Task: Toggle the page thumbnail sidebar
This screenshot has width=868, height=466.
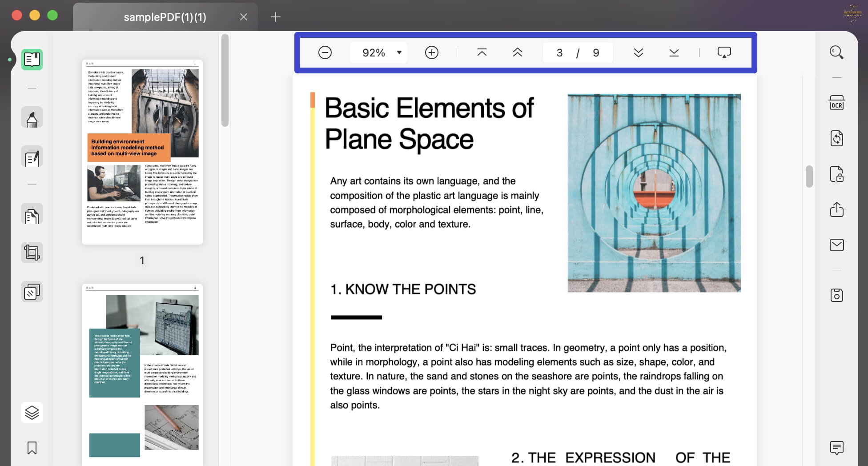Action: pos(32,59)
